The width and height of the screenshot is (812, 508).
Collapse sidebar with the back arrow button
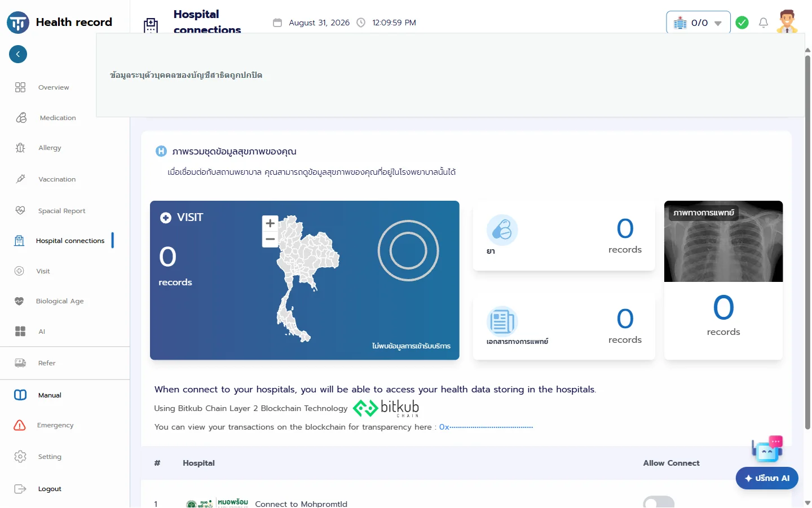[18, 54]
